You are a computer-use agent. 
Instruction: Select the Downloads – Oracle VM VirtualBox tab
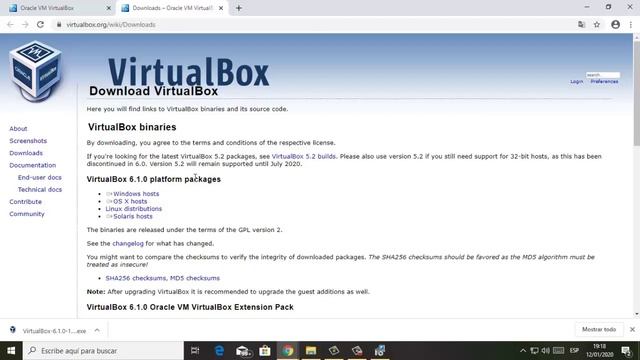[x=172, y=8]
